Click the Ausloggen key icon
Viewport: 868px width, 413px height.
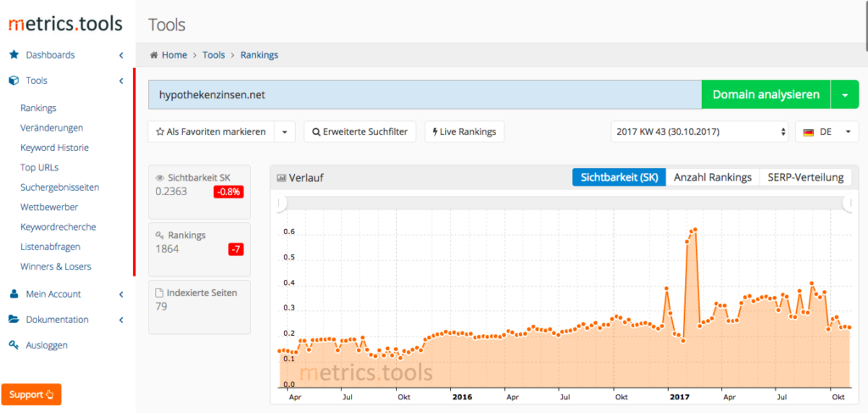(x=14, y=345)
